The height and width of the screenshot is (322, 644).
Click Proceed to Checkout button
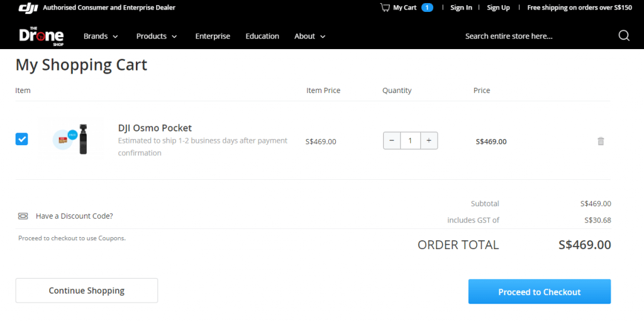point(539,292)
